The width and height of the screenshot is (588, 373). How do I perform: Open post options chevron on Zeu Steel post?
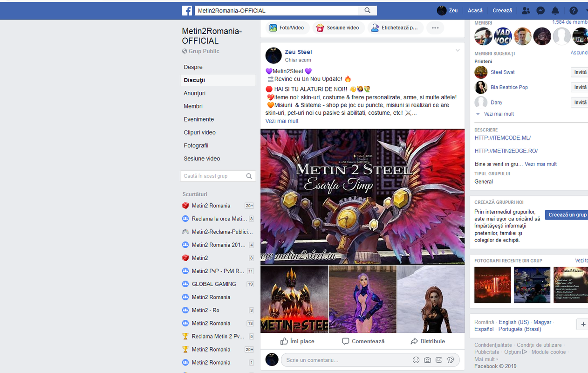(x=458, y=50)
